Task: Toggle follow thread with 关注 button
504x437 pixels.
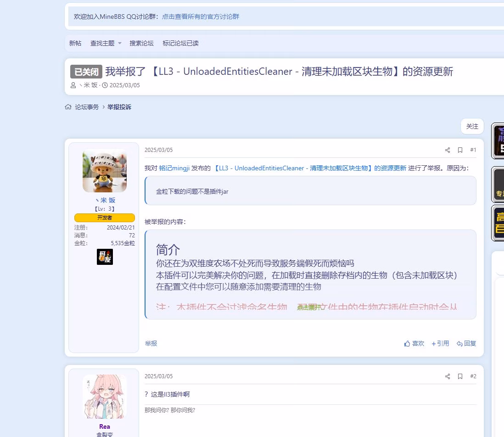Action: 472,126
